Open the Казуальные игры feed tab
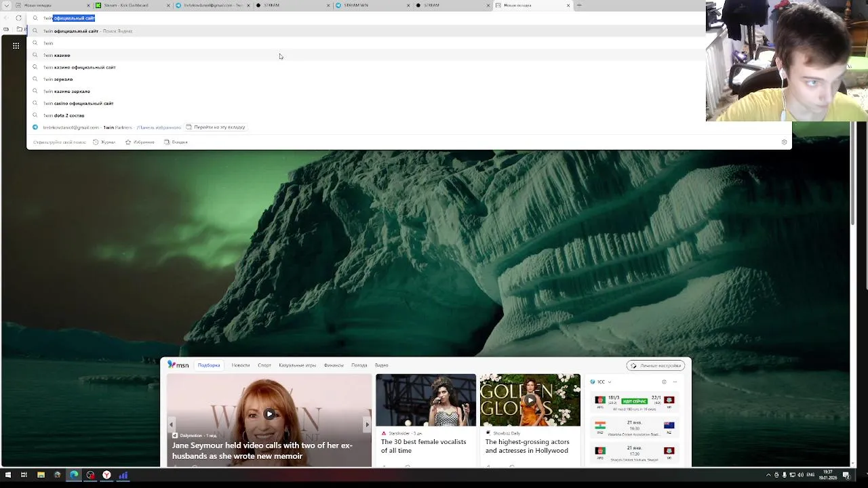868x488 pixels. [x=297, y=365]
